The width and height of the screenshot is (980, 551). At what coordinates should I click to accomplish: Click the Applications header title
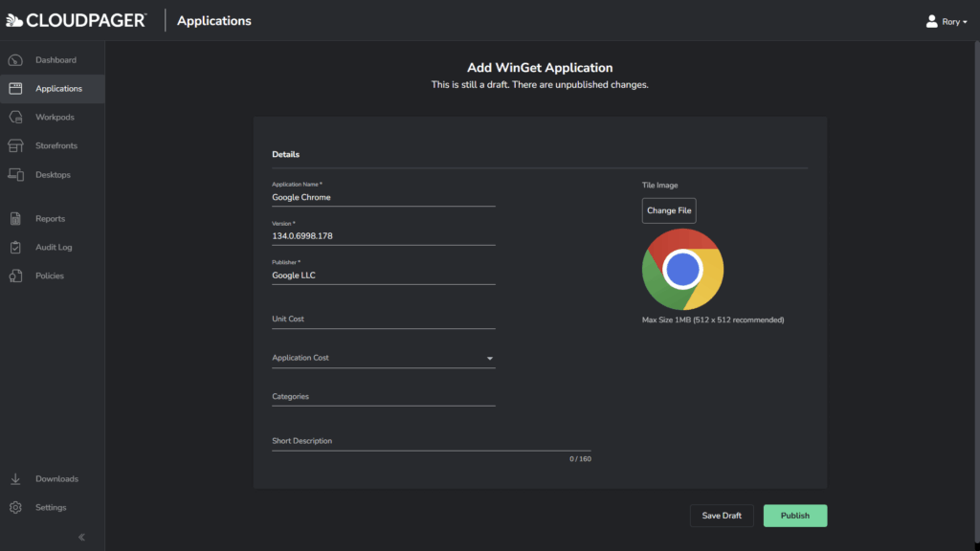213,21
